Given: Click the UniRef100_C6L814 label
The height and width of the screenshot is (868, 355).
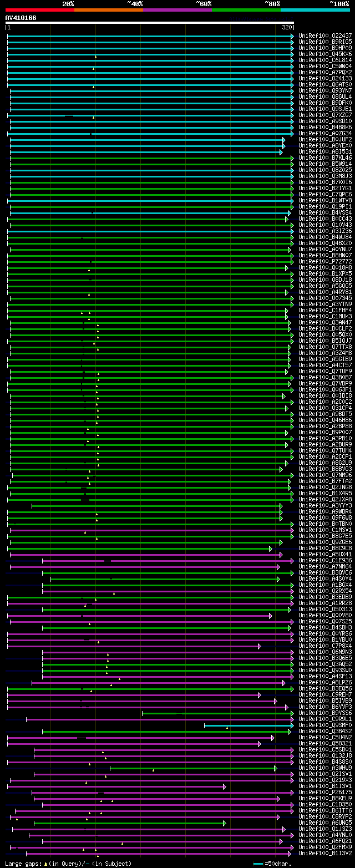Looking at the screenshot, I should (325, 60).
